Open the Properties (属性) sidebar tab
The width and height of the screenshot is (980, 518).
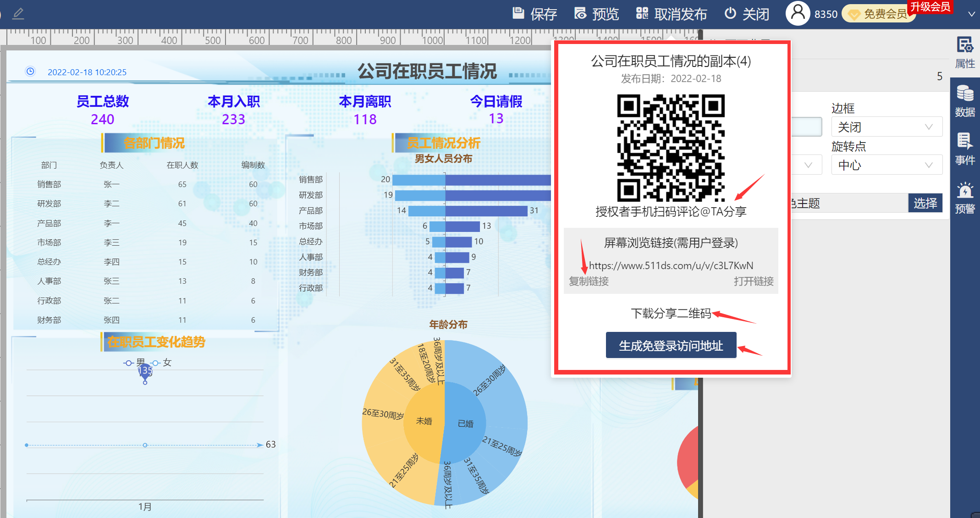tap(965, 53)
